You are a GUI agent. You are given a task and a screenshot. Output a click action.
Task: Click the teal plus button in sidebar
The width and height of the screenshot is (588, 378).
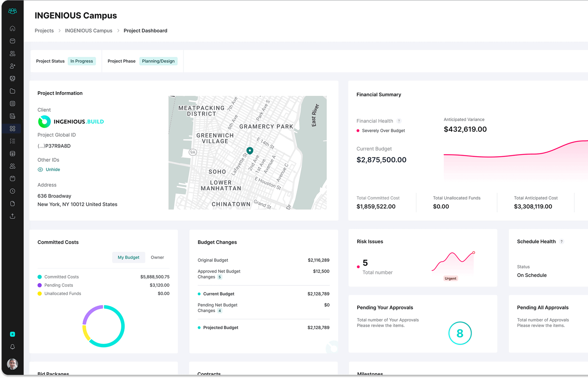(12, 334)
